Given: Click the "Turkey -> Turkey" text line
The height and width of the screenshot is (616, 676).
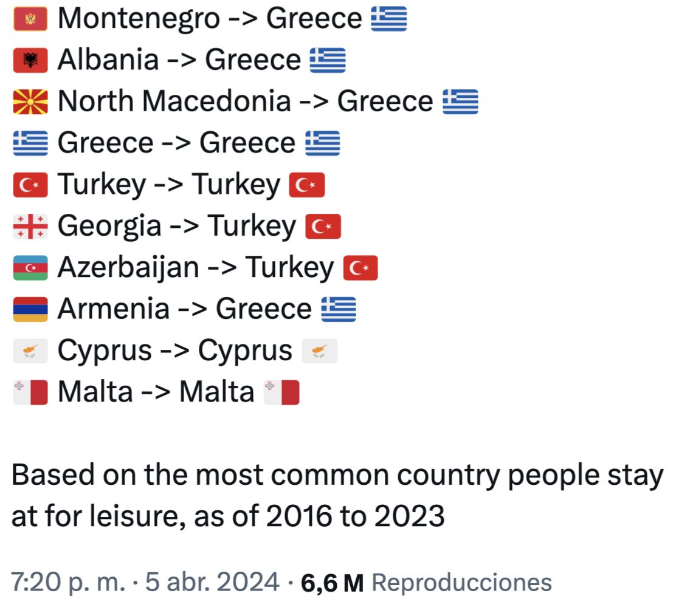Looking at the screenshot, I should click(x=168, y=185).
